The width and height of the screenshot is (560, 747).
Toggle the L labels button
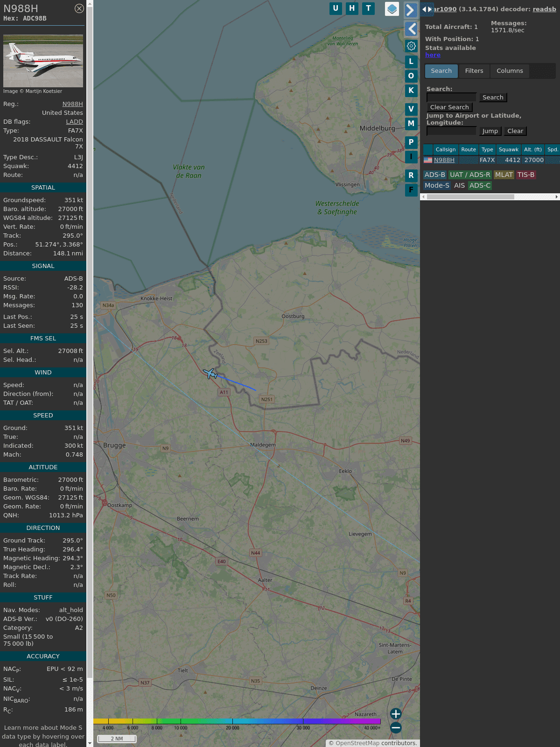point(411,61)
